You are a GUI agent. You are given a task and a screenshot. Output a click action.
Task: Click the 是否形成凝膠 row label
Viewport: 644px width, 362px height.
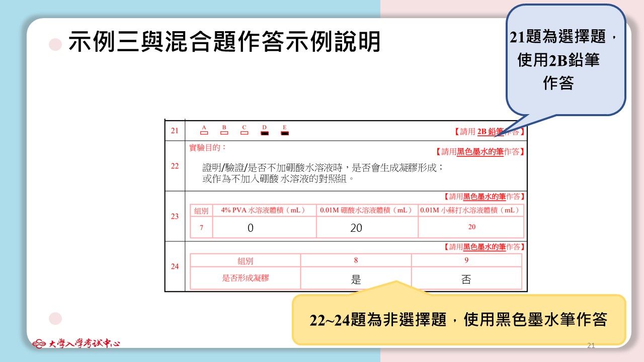click(246, 278)
